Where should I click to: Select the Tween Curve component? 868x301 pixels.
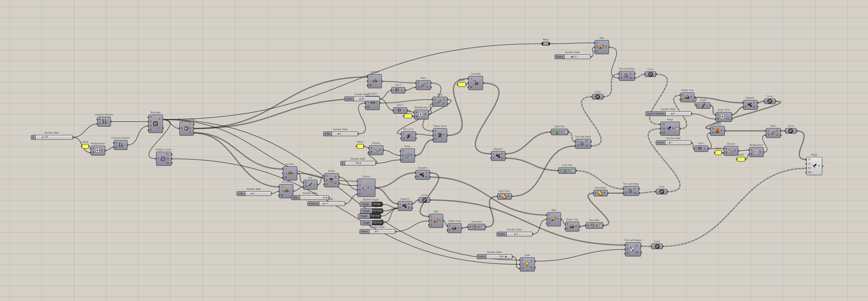click(x=440, y=135)
